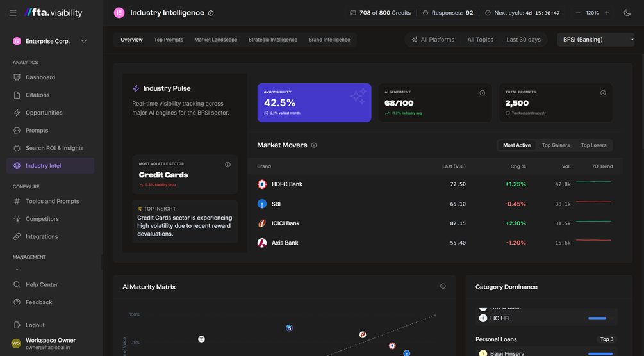Select Industry Intel sidebar item
This screenshot has height=356, width=644.
(x=50, y=165)
